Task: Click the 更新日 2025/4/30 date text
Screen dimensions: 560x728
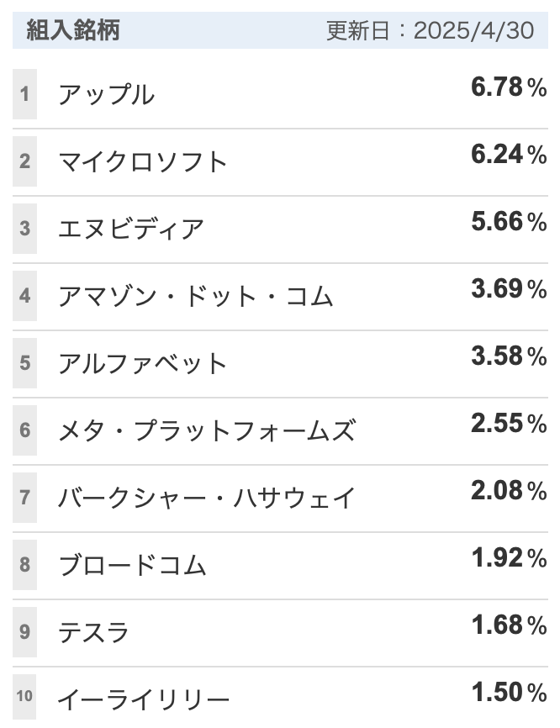Action: 430,30
